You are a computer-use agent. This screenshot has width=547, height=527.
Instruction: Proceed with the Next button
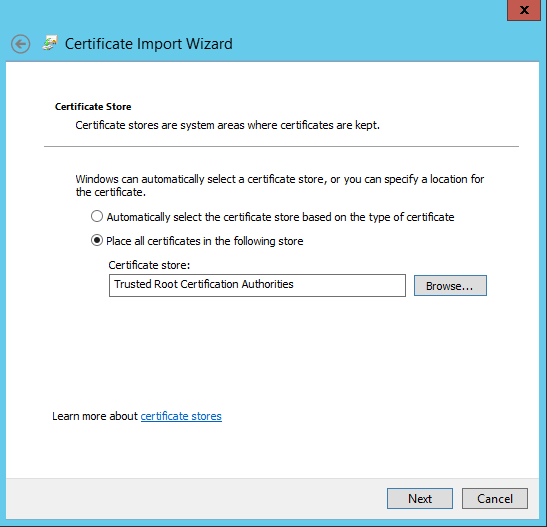(x=420, y=498)
